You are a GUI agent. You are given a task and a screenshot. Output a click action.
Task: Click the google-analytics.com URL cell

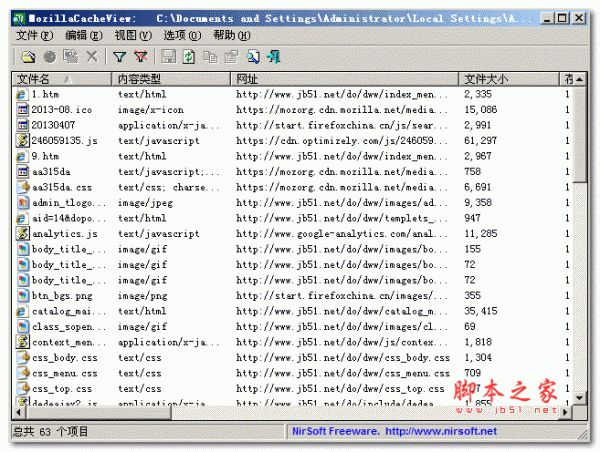(341, 233)
